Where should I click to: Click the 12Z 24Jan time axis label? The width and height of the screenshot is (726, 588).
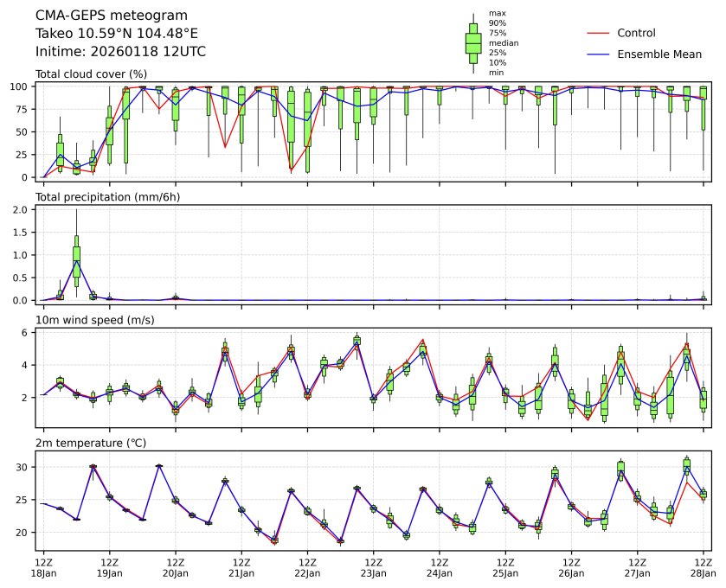tap(439, 566)
